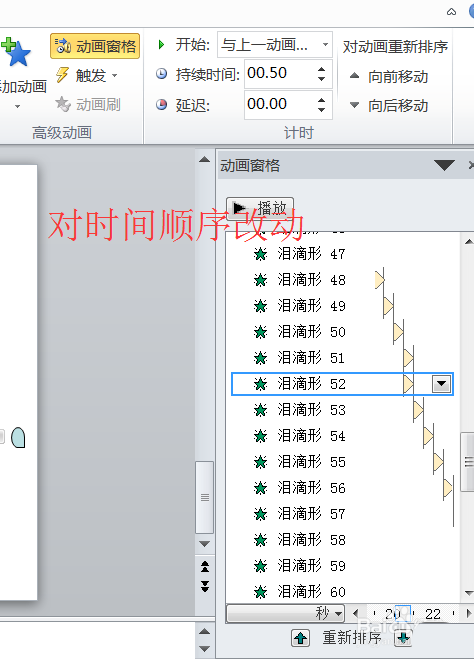Click the green star icon of 泪滴形 57

[260, 514]
